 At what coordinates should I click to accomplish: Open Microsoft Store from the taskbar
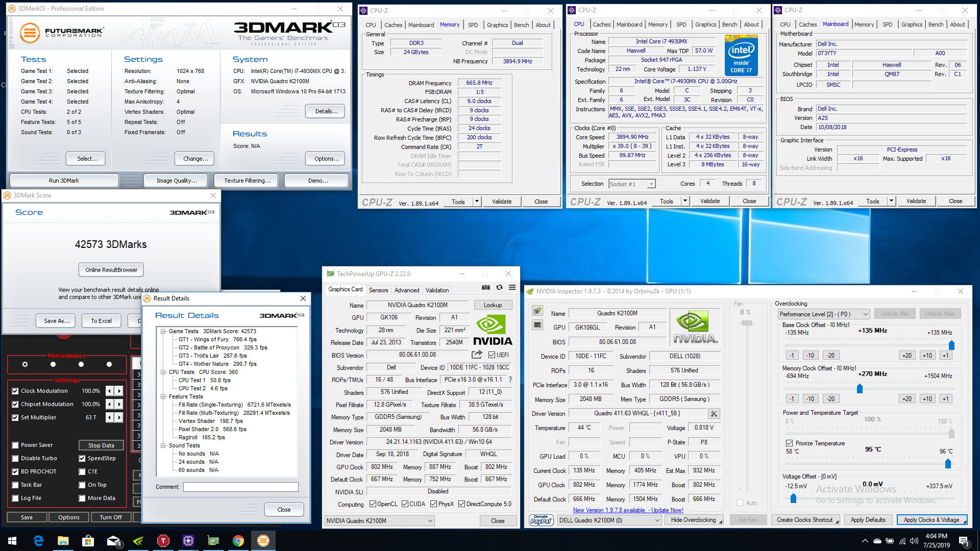point(88,541)
